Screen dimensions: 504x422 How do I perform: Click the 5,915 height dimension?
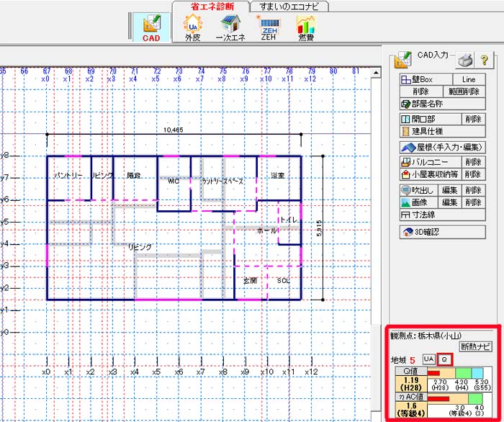pyautogui.click(x=319, y=228)
